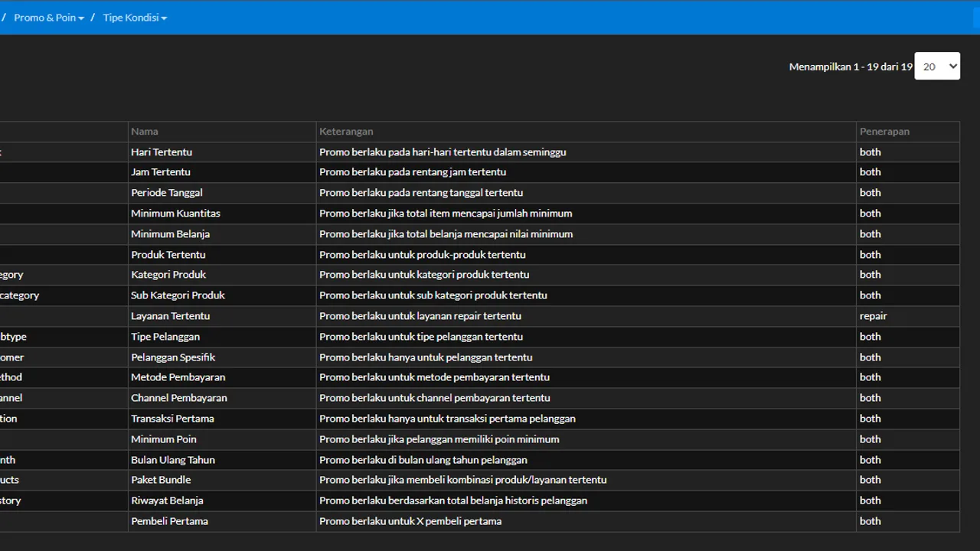Select the Hari Tertentu name cell

coord(222,152)
